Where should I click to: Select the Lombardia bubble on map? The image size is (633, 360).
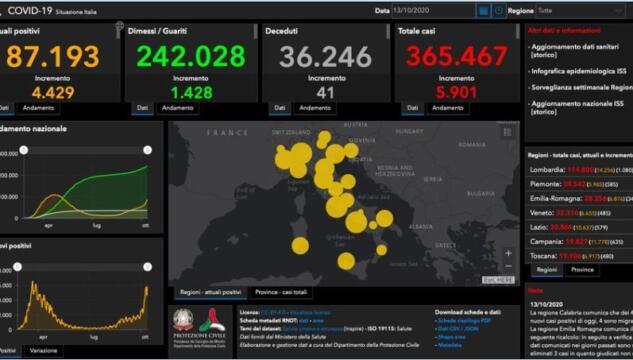(x=301, y=153)
